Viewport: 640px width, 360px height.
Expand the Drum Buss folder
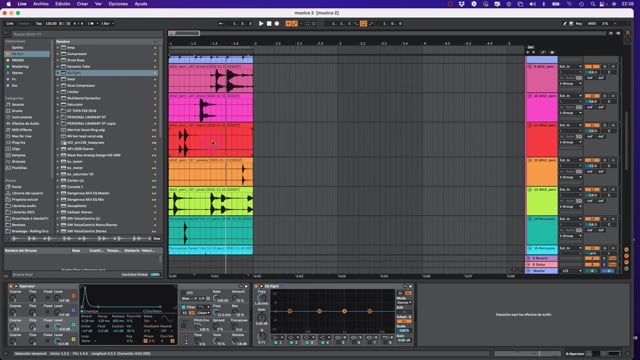(x=58, y=60)
